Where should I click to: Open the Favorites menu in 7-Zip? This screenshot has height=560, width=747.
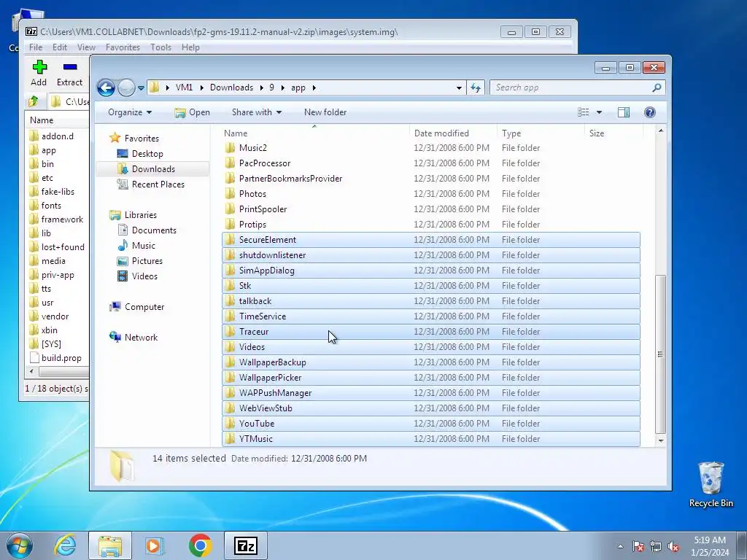(x=123, y=47)
